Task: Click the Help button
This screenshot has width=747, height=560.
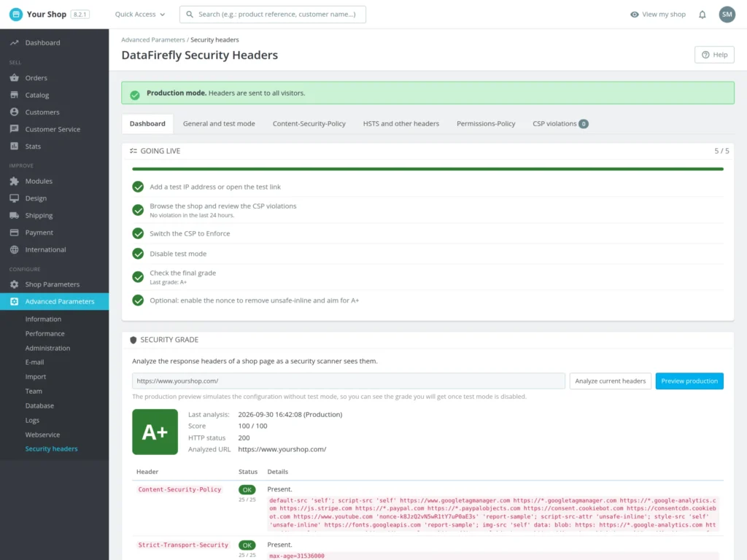Action: (714, 55)
